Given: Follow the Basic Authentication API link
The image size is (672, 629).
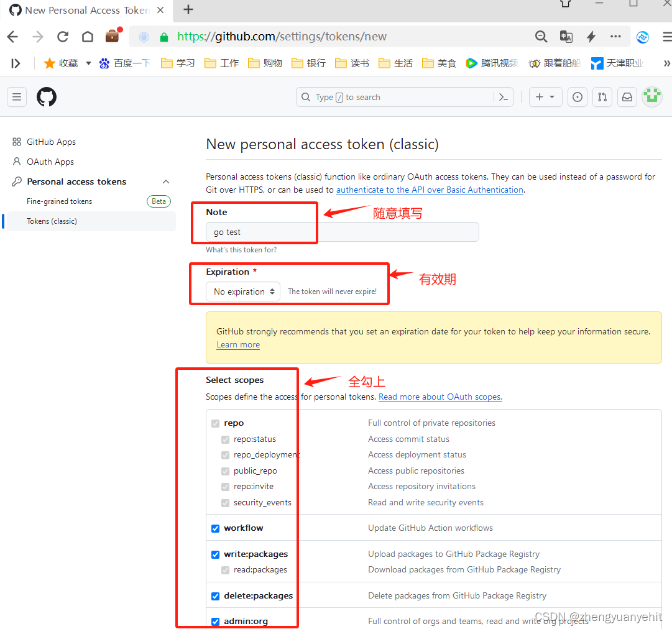Looking at the screenshot, I should coord(430,190).
